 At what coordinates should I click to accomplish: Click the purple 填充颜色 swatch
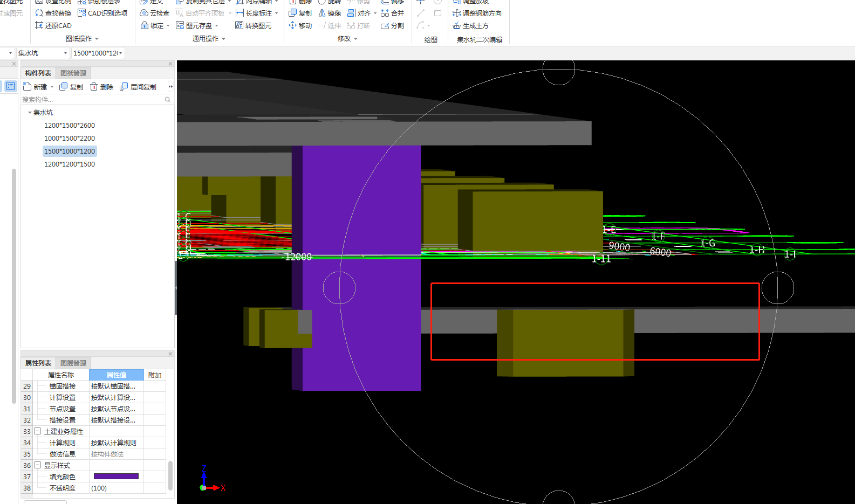[116, 477]
